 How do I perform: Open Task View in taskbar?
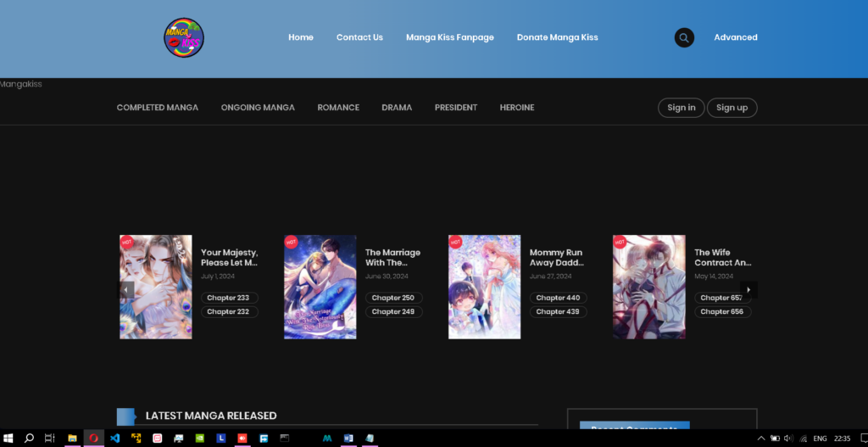[x=50, y=439]
